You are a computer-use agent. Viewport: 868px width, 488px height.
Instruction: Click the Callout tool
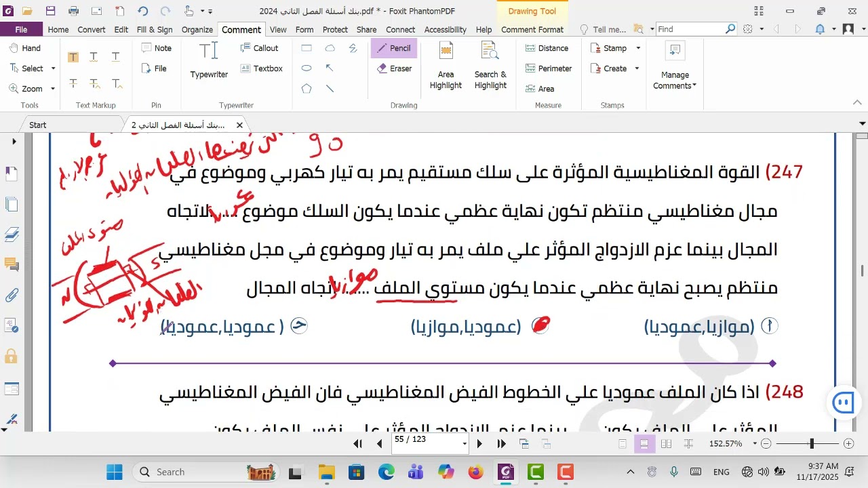click(259, 48)
